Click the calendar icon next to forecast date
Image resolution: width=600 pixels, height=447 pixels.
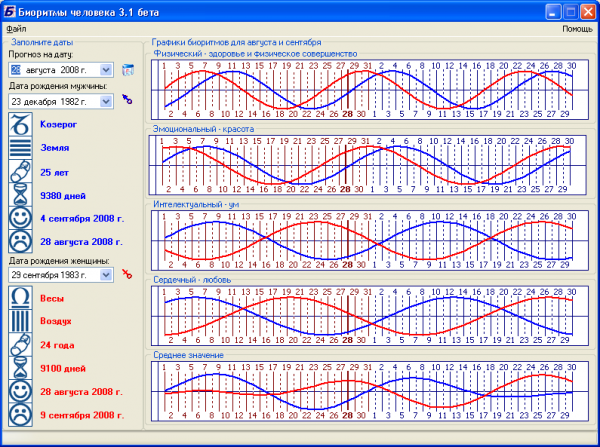pyautogui.click(x=127, y=70)
